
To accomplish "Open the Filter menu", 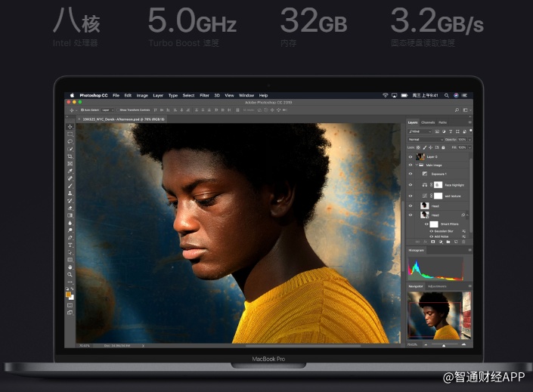I will (204, 95).
